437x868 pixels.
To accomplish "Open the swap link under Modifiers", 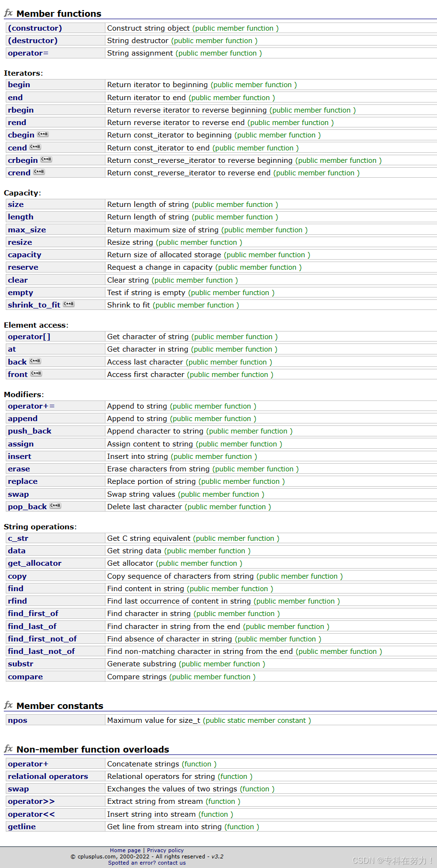I will tap(18, 494).
